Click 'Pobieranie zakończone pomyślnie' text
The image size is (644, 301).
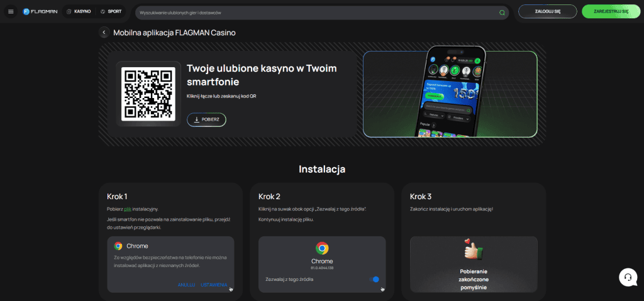(x=474, y=280)
